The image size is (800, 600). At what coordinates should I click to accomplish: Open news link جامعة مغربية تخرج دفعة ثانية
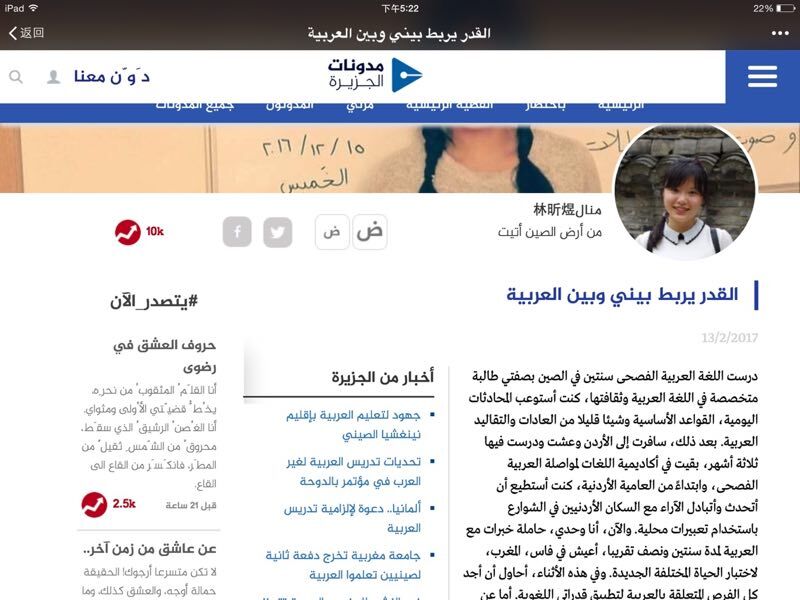[343, 564]
